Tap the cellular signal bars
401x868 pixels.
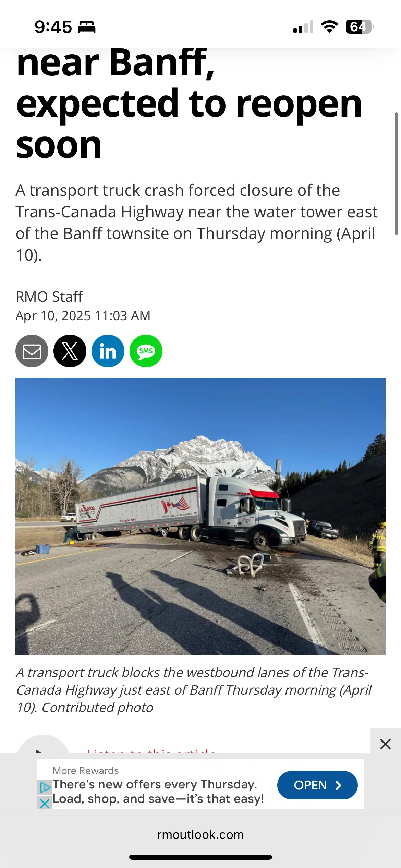[303, 27]
